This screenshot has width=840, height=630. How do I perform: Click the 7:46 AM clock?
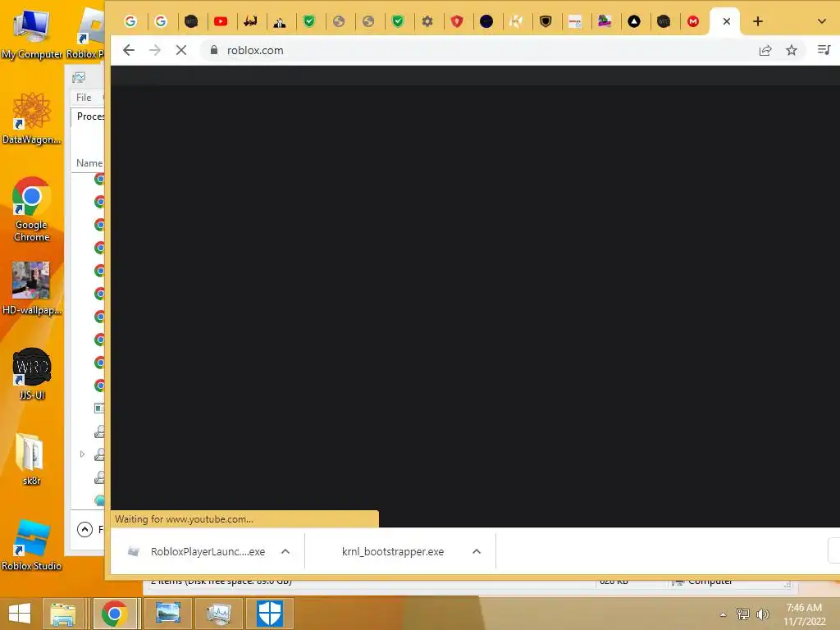804,608
